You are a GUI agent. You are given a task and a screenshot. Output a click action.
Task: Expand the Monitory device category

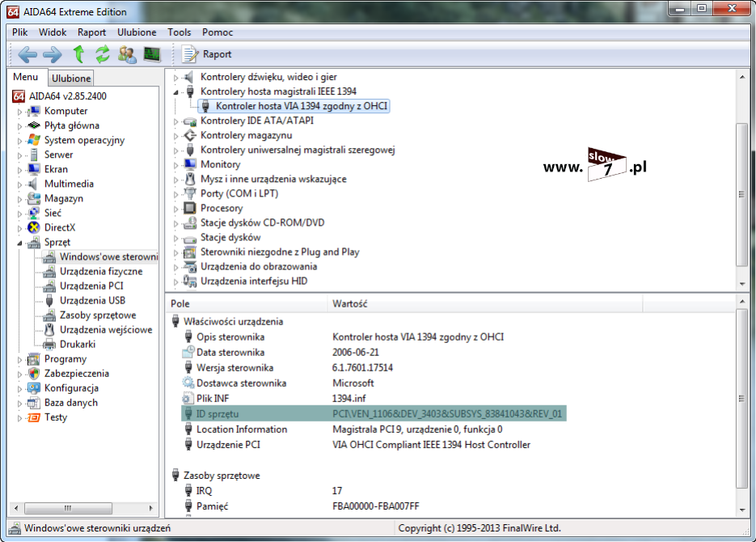click(x=176, y=165)
